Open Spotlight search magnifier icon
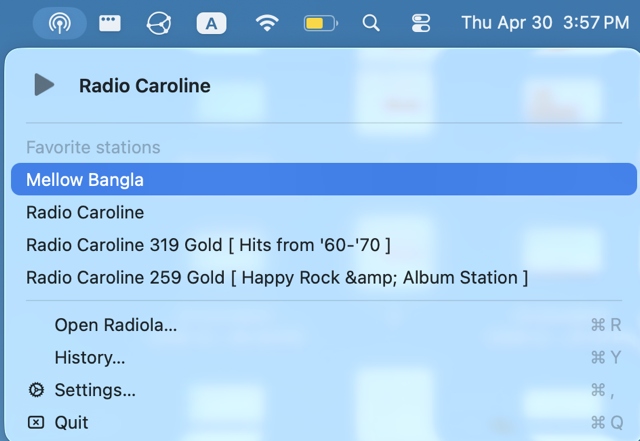 point(371,23)
